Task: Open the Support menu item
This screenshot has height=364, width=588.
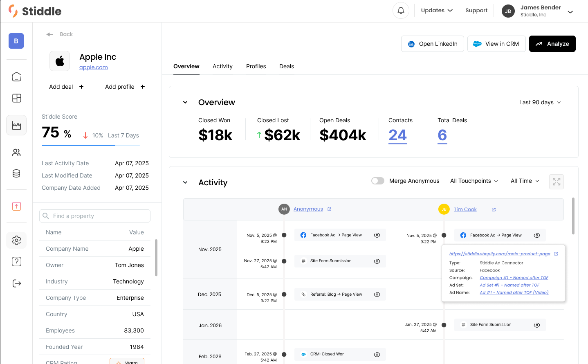Action: 476,11
